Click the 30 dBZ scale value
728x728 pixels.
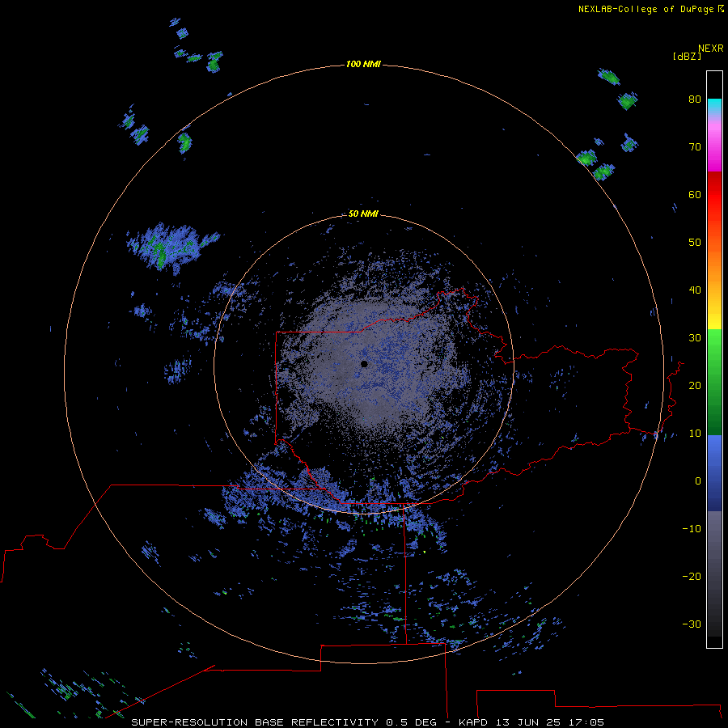coord(695,338)
